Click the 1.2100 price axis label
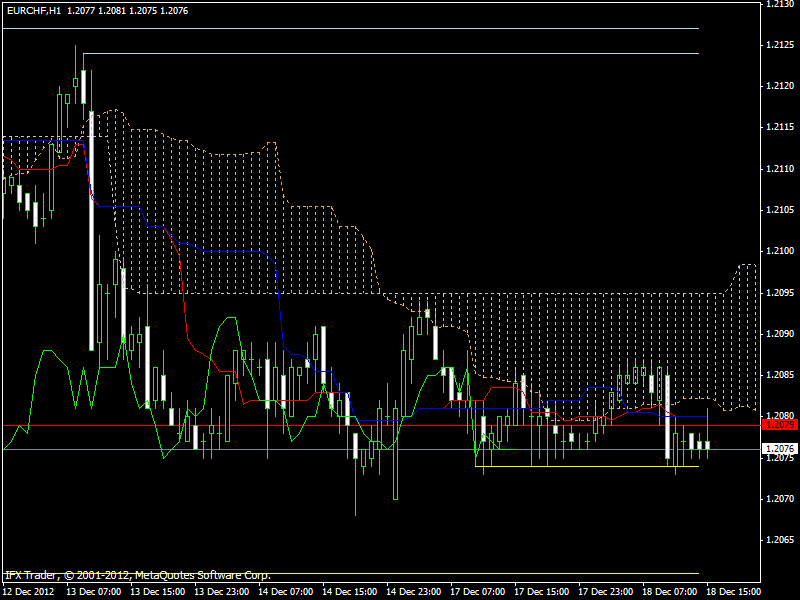This screenshot has width=800, height=600. point(780,251)
